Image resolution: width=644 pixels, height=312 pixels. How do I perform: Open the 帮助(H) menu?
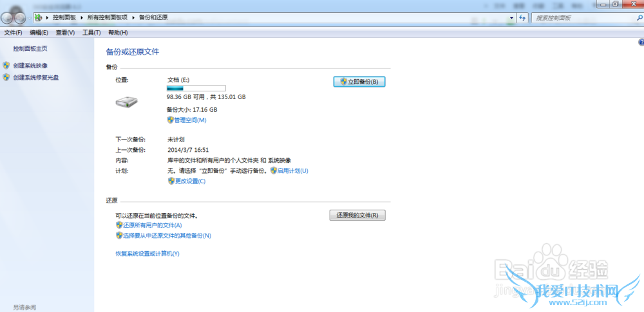pyautogui.click(x=118, y=32)
